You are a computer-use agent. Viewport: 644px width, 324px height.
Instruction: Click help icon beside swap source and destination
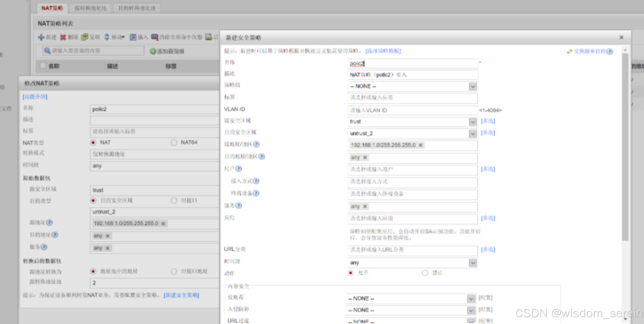tap(609, 51)
